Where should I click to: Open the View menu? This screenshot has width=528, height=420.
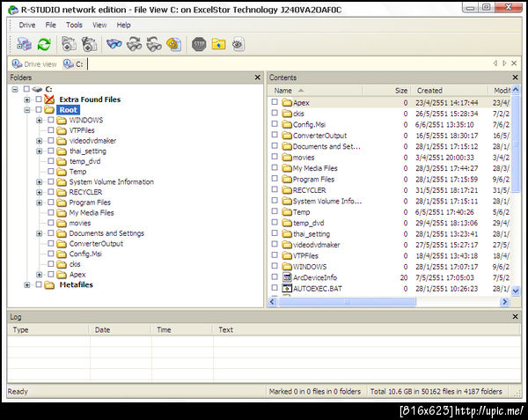click(99, 25)
